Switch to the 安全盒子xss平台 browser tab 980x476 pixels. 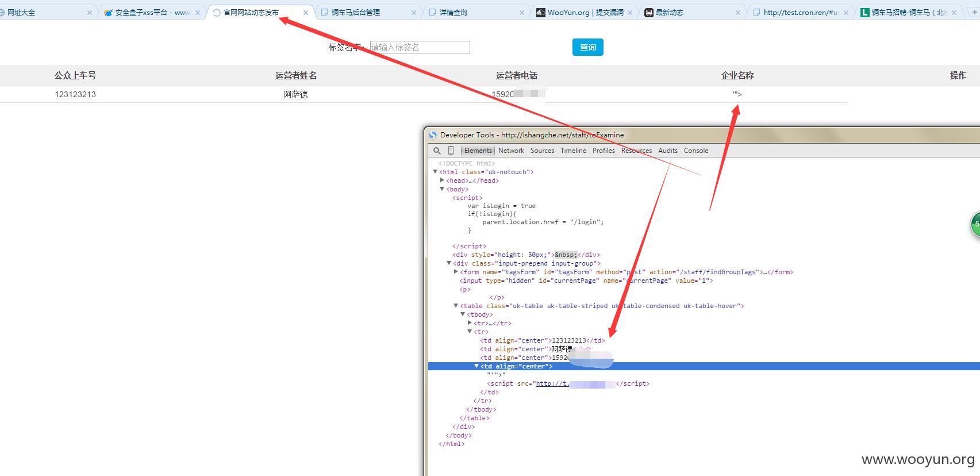152,12
